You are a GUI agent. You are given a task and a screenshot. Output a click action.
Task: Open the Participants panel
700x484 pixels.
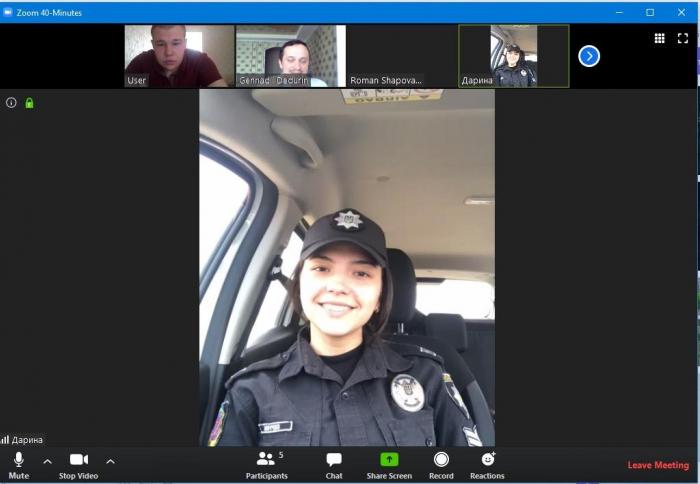266,463
